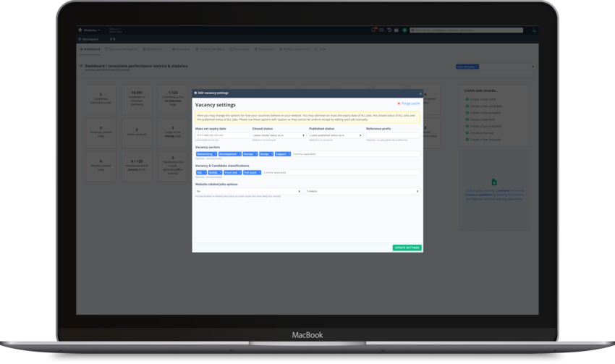Select the Worksheets tab
This screenshot has width=615, height=364.
pyautogui.click(x=153, y=49)
